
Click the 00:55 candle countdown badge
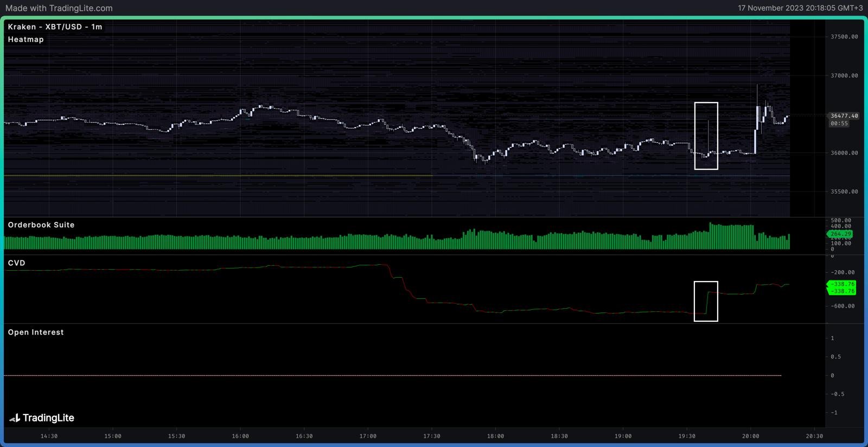839,124
